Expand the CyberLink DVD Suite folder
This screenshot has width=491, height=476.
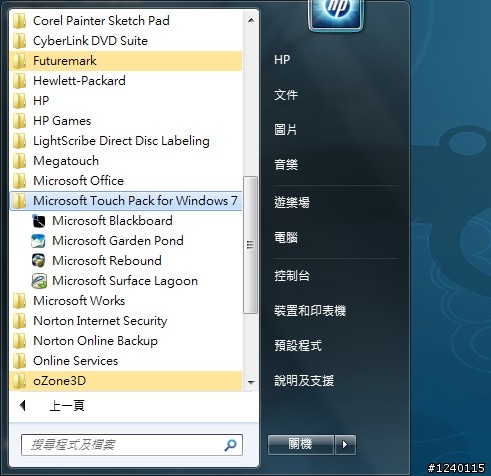pos(126,41)
